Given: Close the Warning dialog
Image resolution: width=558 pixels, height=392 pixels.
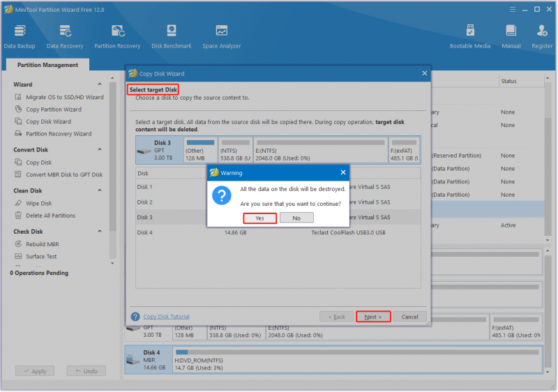Looking at the screenshot, I should click(x=343, y=172).
